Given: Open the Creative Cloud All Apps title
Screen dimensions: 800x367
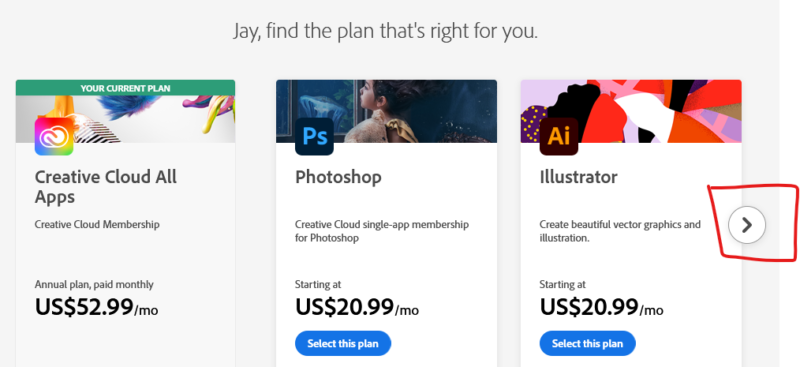Looking at the screenshot, I should point(106,186).
